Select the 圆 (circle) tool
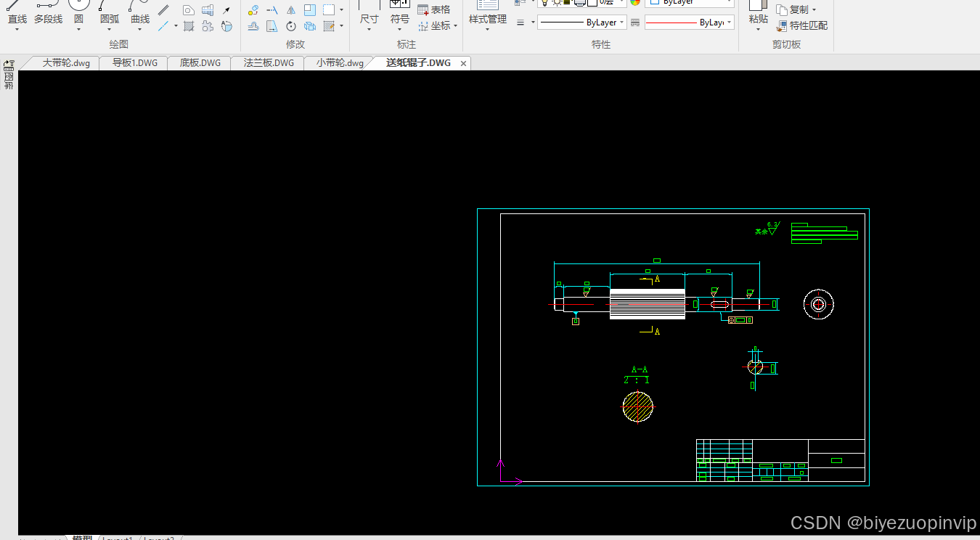This screenshot has height=540, width=980. pos(78,13)
